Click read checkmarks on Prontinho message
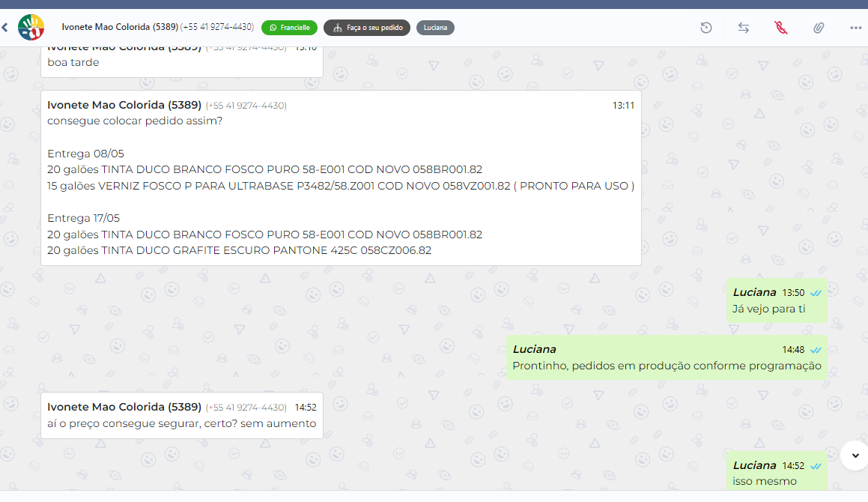 click(x=816, y=350)
